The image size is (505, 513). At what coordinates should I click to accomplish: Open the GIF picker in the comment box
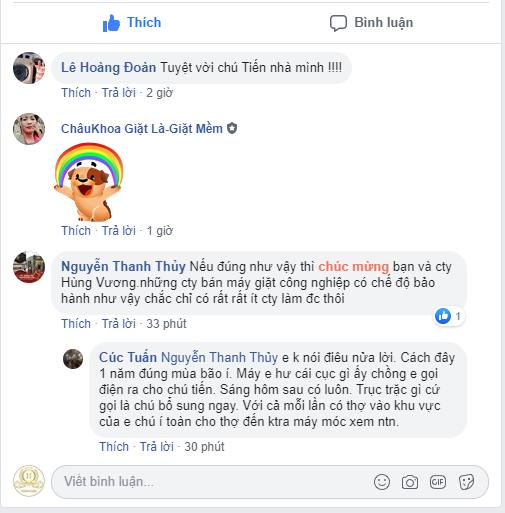(x=438, y=482)
